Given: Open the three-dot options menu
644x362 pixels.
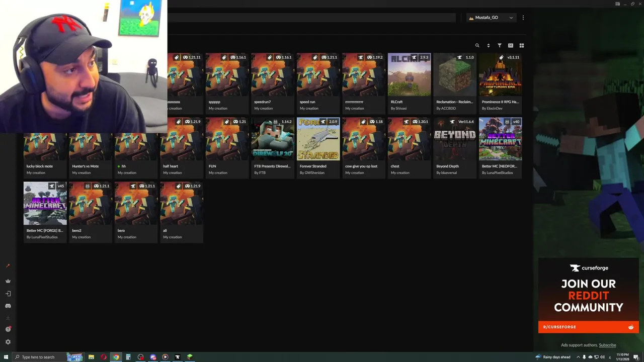Looking at the screenshot, I should pos(523,18).
